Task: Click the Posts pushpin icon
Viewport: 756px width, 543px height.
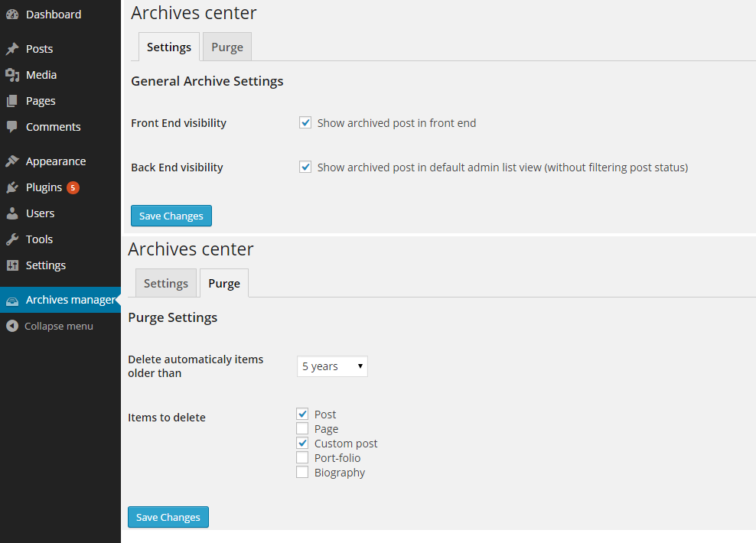Action: coord(12,49)
